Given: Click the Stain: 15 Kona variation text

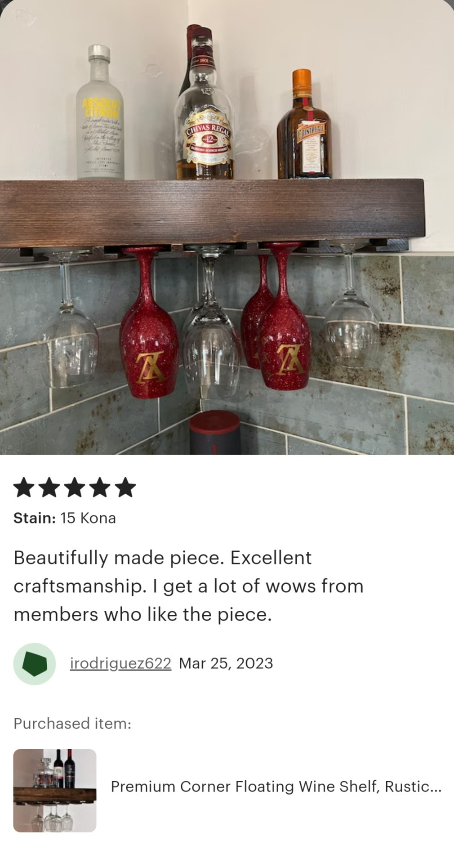Looking at the screenshot, I should 65,518.
